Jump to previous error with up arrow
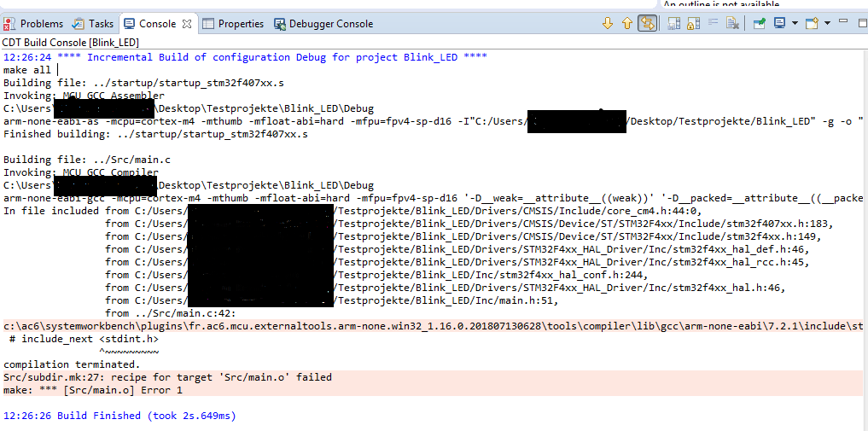 click(x=626, y=23)
